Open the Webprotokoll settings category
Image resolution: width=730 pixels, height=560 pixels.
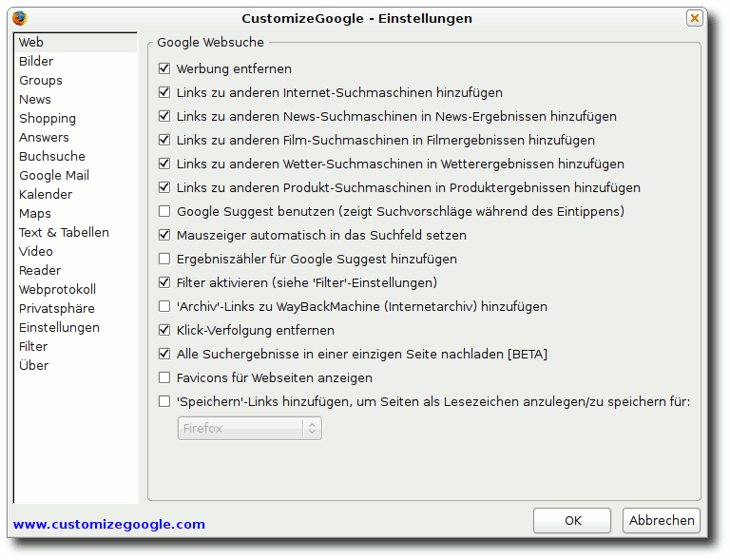coord(76,290)
